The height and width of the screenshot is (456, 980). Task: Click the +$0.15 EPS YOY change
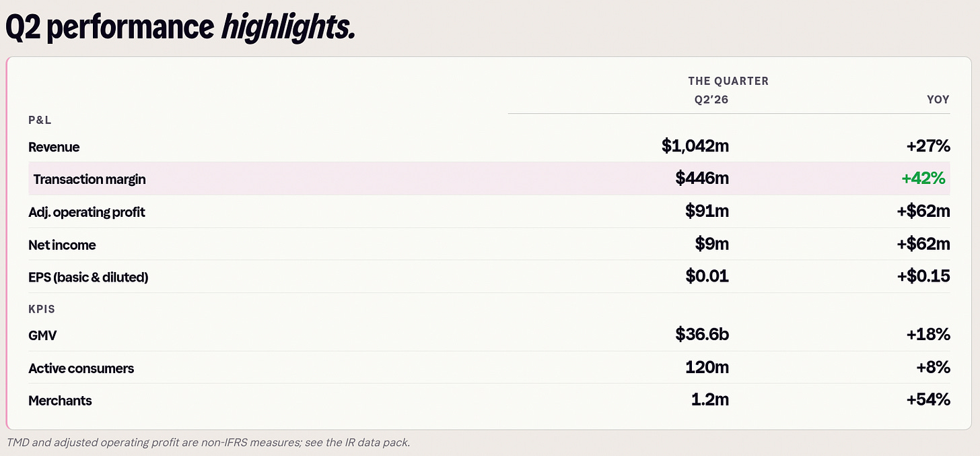[x=923, y=276]
